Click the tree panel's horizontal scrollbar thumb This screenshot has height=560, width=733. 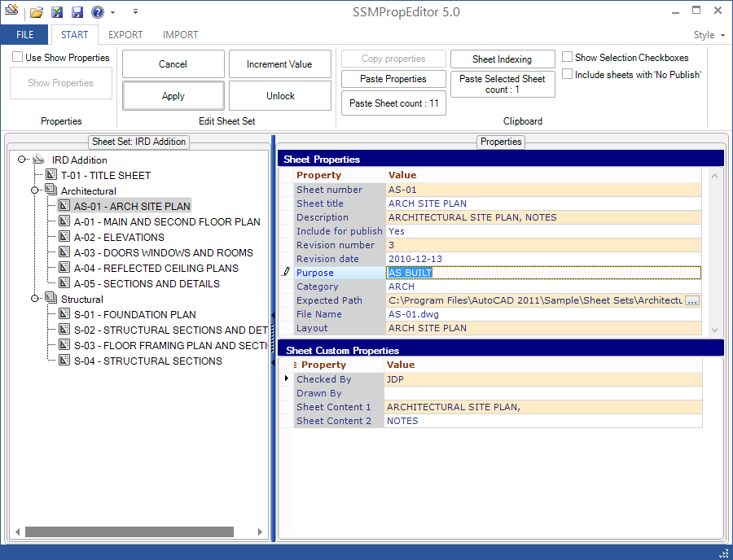129,532
